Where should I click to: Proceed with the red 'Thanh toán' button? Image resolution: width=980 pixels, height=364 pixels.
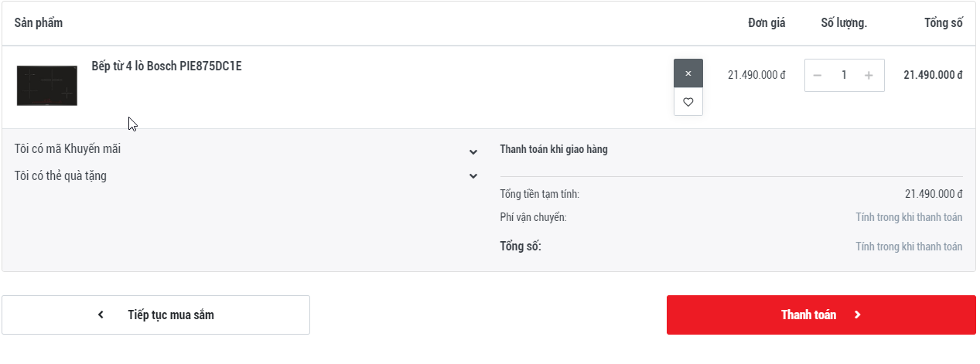click(x=821, y=315)
